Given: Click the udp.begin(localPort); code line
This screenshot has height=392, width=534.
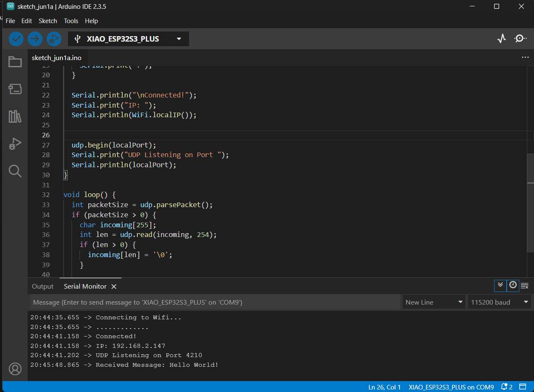Looking at the screenshot, I should coord(114,145).
